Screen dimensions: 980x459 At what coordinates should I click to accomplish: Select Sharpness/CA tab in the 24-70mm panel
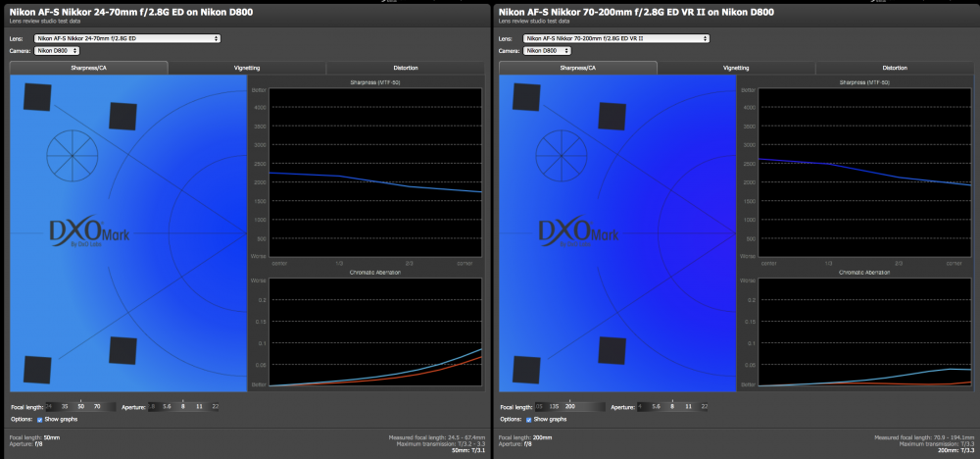point(89,68)
